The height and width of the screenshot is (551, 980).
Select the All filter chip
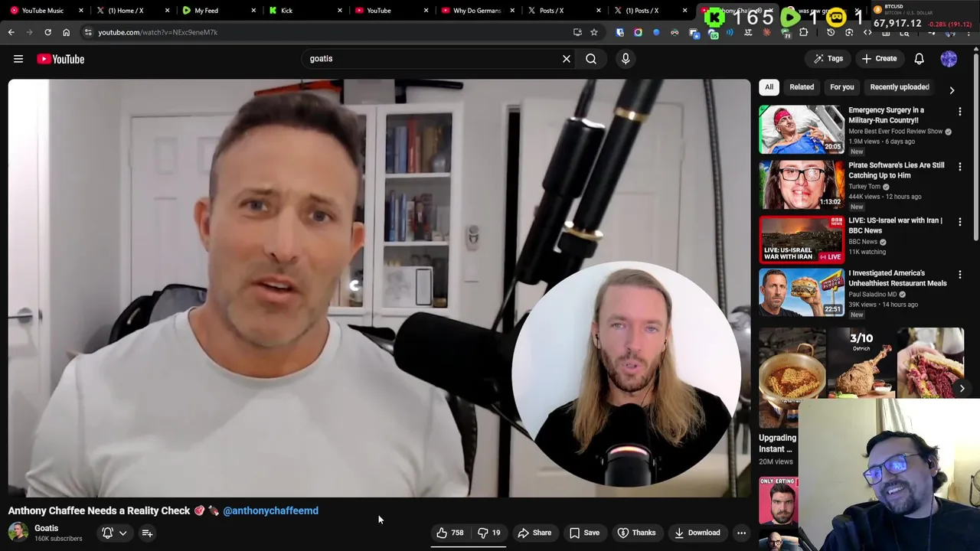769,87
